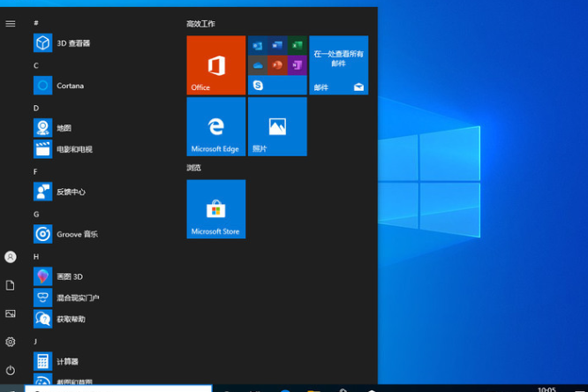Open the Microsoft Edge tile
This screenshot has width=588, height=392.
[215, 126]
